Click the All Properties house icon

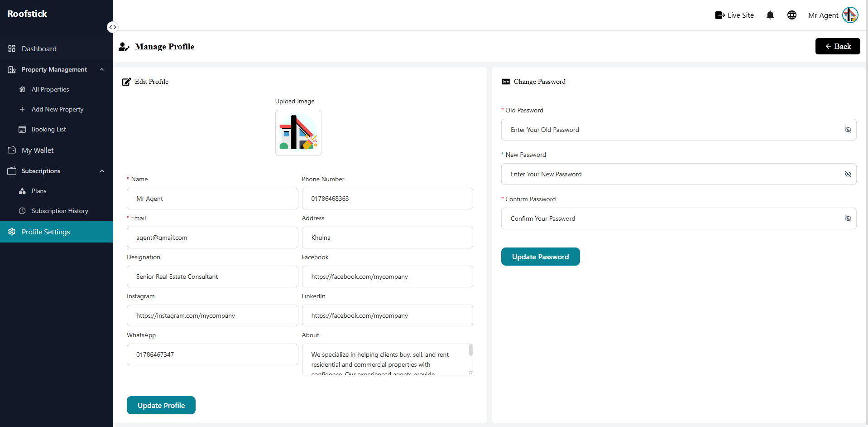coord(22,89)
